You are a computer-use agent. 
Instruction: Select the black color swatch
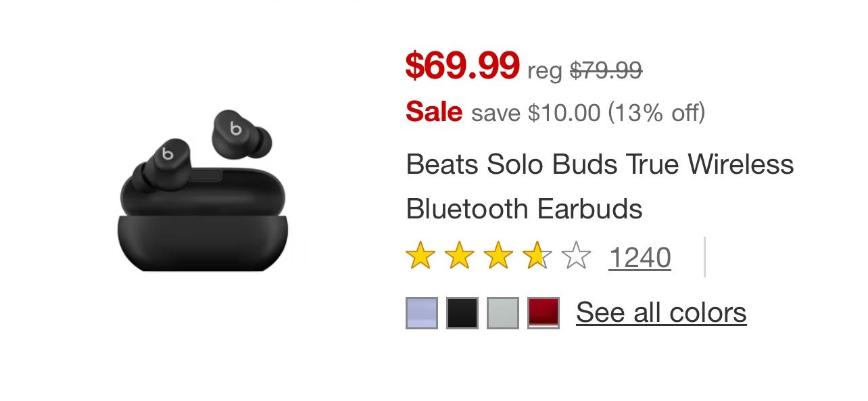pyautogui.click(x=462, y=313)
